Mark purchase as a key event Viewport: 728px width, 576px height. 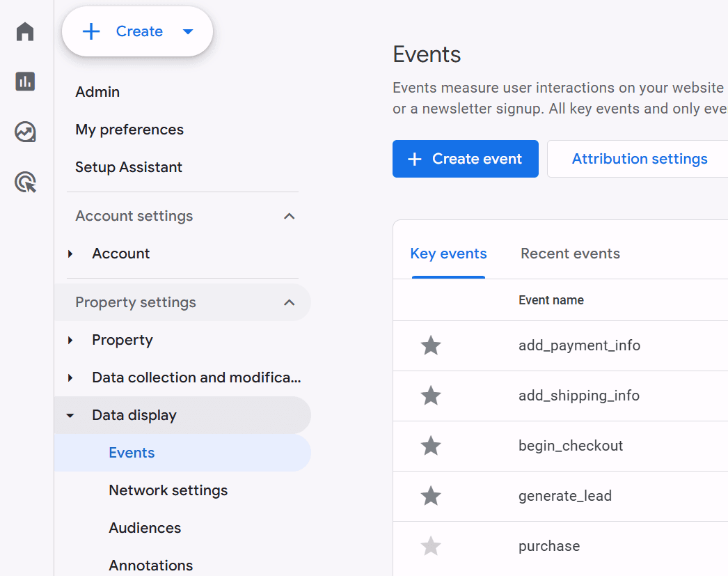click(430, 546)
